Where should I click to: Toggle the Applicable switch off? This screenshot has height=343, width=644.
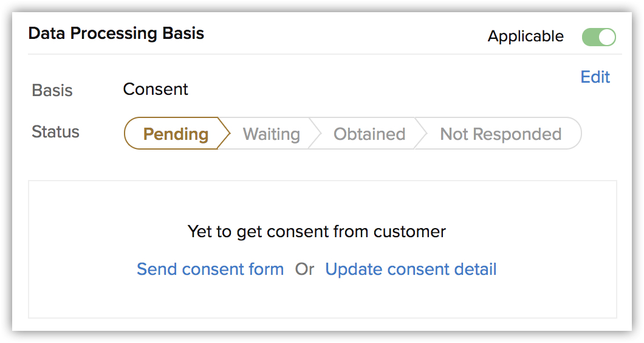[599, 37]
